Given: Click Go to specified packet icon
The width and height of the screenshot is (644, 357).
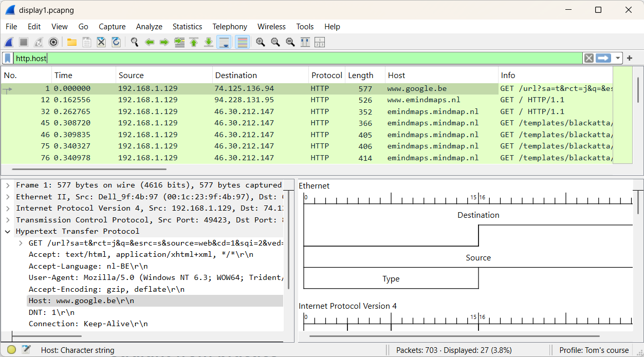Looking at the screenshot, I should [179, 42].
